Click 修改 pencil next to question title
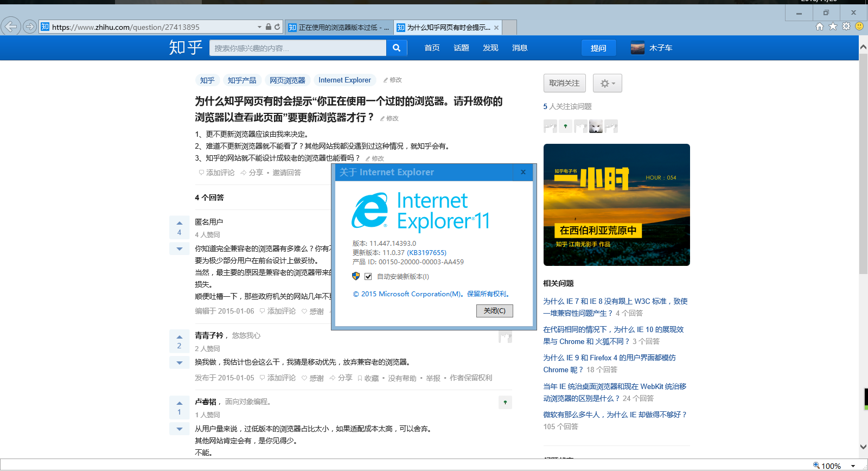Image resolution: width=868 pixels, height=471 pixels. (390, 118)
